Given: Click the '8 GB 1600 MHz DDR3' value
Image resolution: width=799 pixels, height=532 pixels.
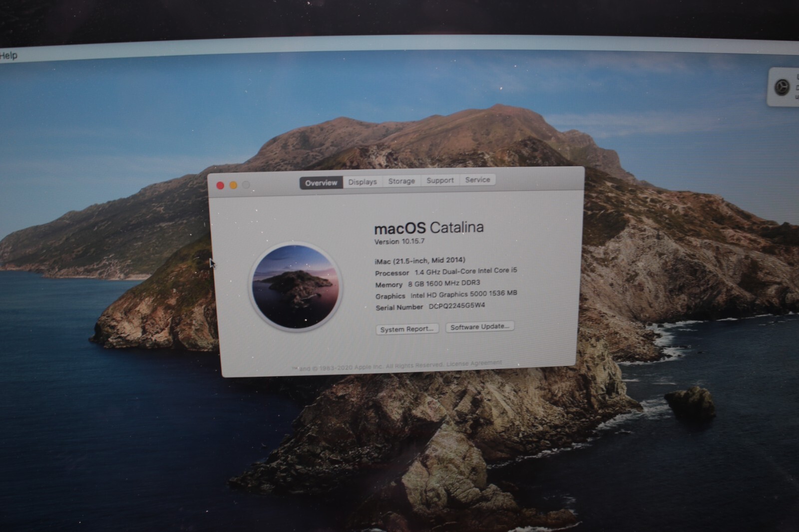Looking at the screenshot, I should 444,283.
